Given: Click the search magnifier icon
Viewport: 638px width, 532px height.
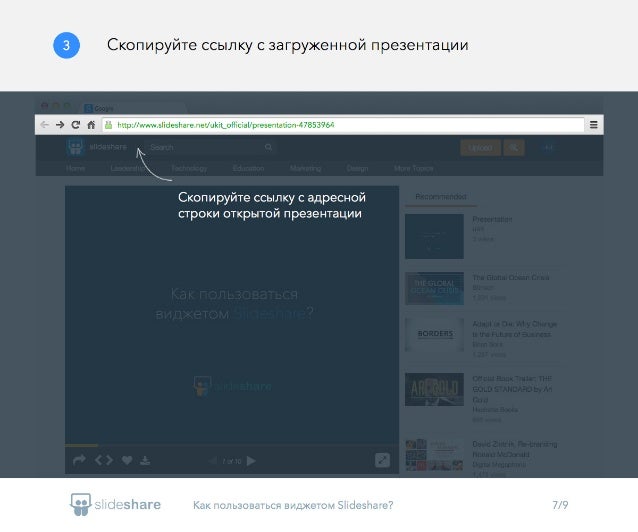Looking at the screenshot, I should point(269,147).
